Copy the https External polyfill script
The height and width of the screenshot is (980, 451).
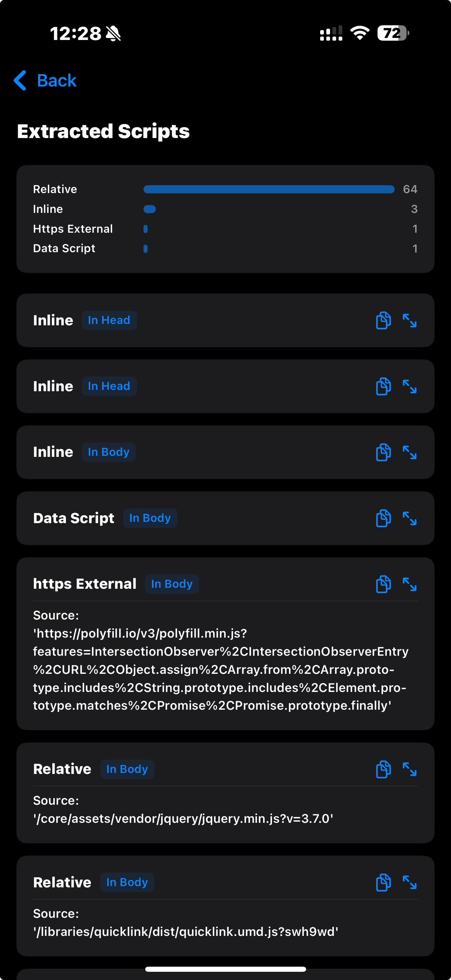point(383,584)
